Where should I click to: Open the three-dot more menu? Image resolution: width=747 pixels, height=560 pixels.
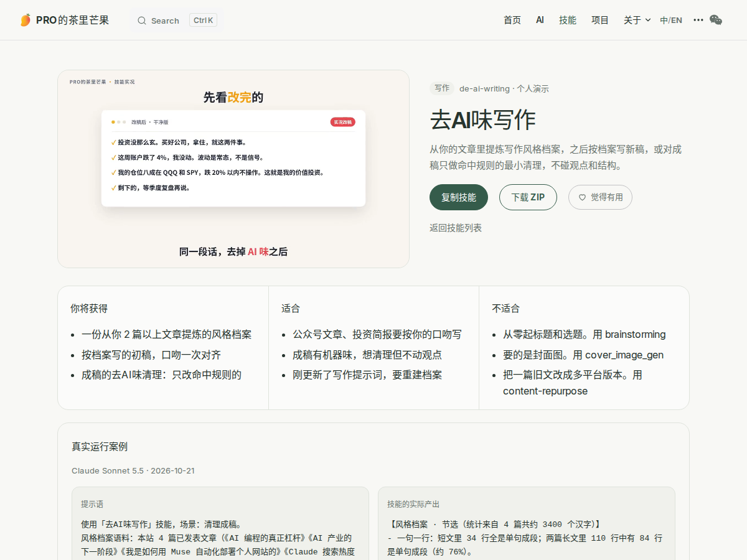coord(698,20)
